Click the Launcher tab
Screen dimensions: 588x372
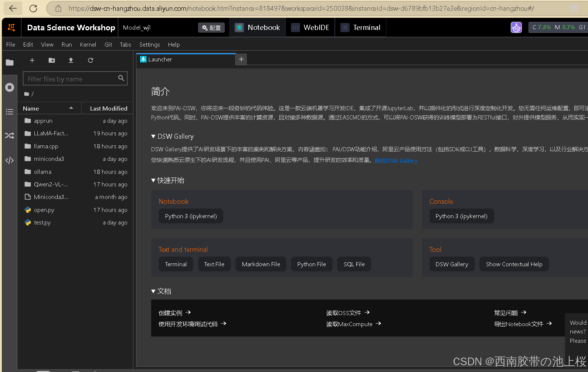coord(186,59)
